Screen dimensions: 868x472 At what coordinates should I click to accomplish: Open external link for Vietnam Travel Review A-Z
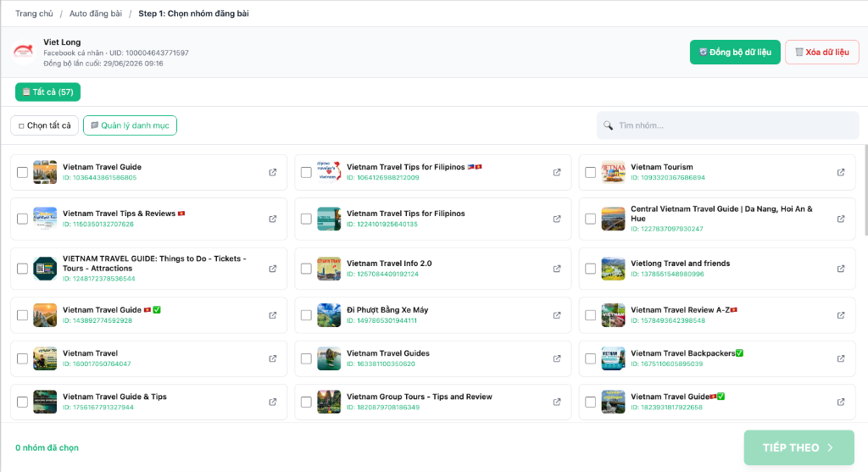click(841, 315)
